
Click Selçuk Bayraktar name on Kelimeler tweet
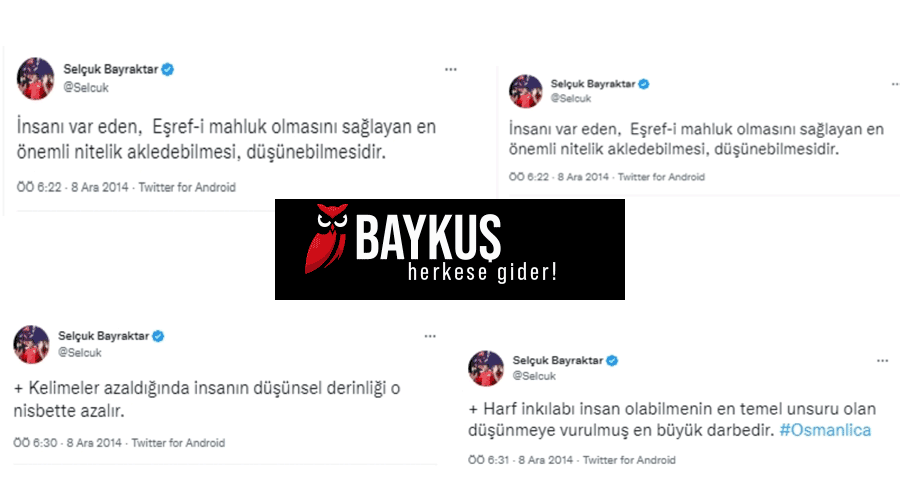103,336
